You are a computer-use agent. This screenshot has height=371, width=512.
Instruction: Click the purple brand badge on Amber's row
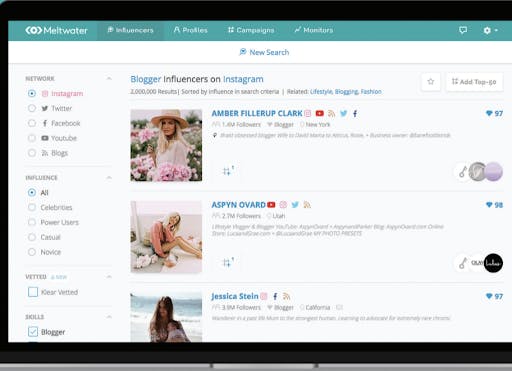(x=493, y=172)
